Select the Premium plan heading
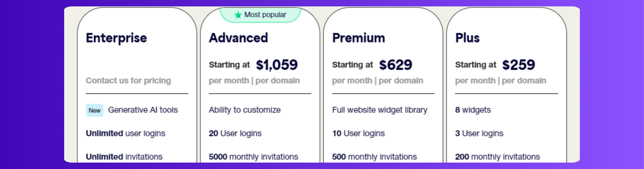Viewport: 644px width, 169px height. pyautogui.click(x=358, y=38)
